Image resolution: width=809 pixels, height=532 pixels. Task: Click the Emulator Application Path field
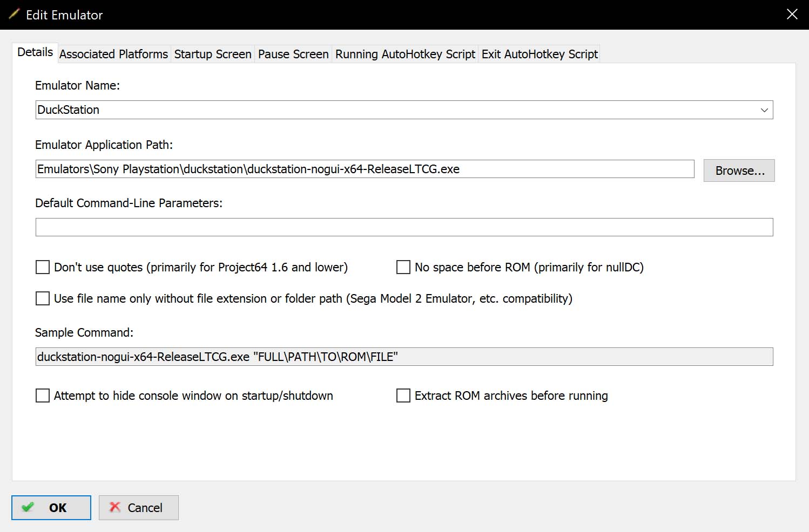tap(365, 169)
